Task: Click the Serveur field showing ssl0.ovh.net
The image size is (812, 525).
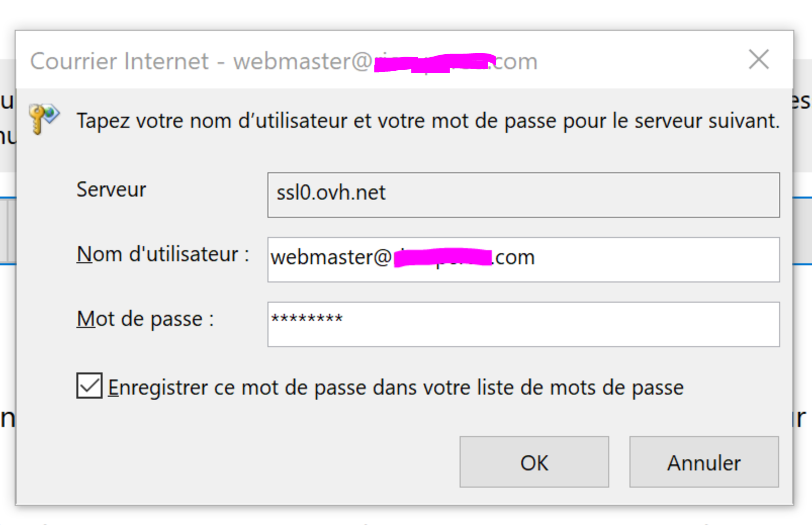Action: point(523,195)
